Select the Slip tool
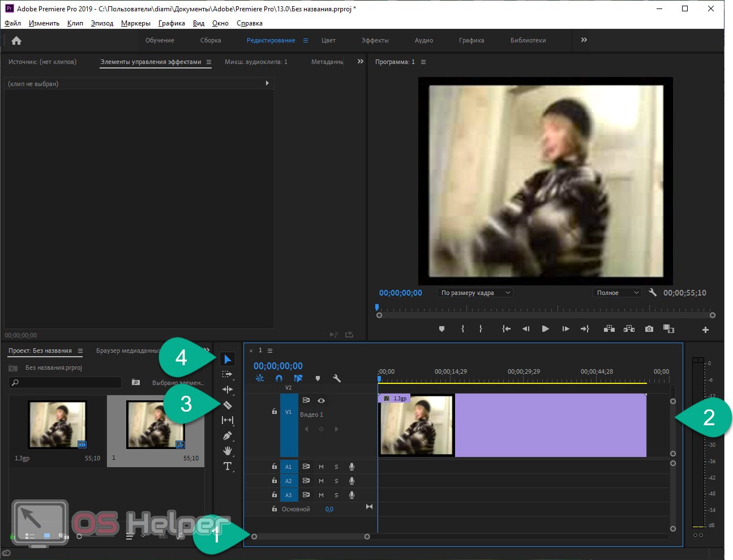The width and height of the screenshot is (733, 560). [228, 420]
